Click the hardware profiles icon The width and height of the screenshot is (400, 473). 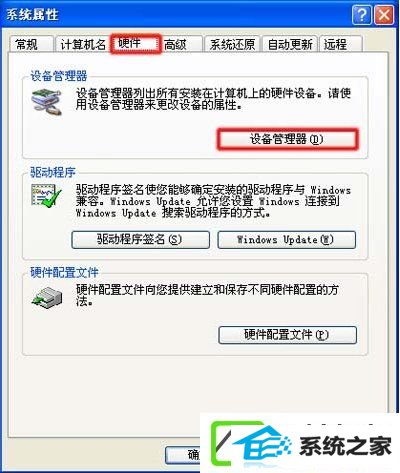(47, 297)
